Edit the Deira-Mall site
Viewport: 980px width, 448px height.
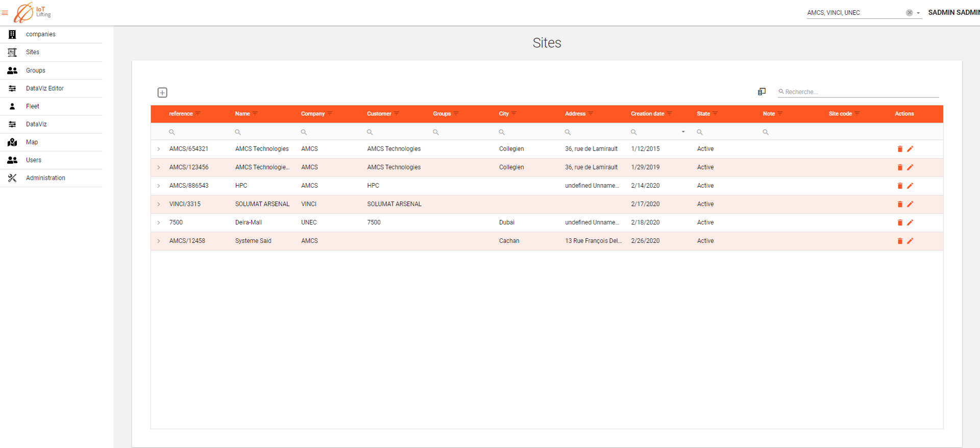click(910, 222)
